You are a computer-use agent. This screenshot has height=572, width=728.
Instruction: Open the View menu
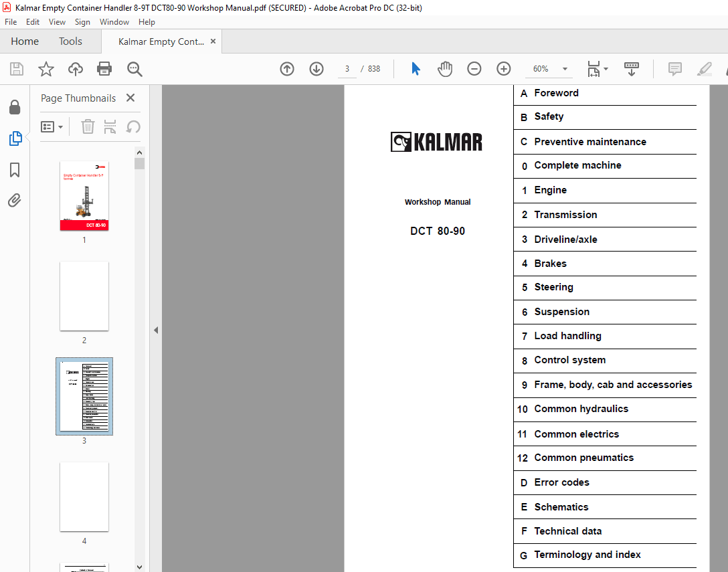[x=57, y=21]
